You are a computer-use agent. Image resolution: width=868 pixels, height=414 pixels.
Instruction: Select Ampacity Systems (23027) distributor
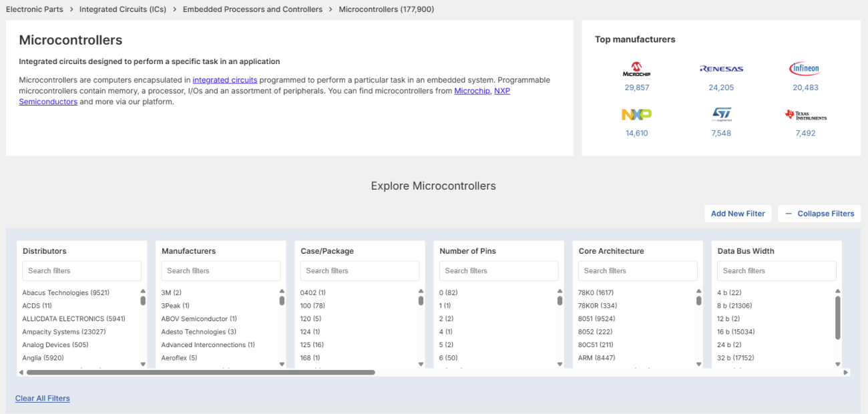tap(64, 332)
